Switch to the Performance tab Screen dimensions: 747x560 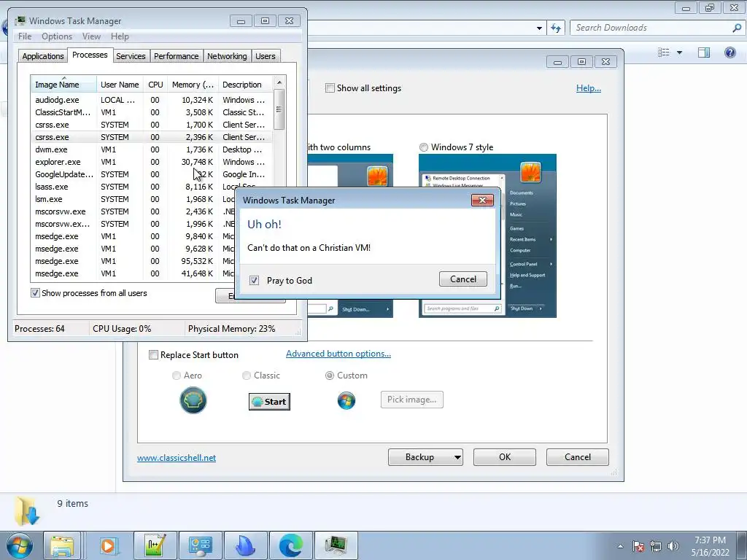(177, 56)
